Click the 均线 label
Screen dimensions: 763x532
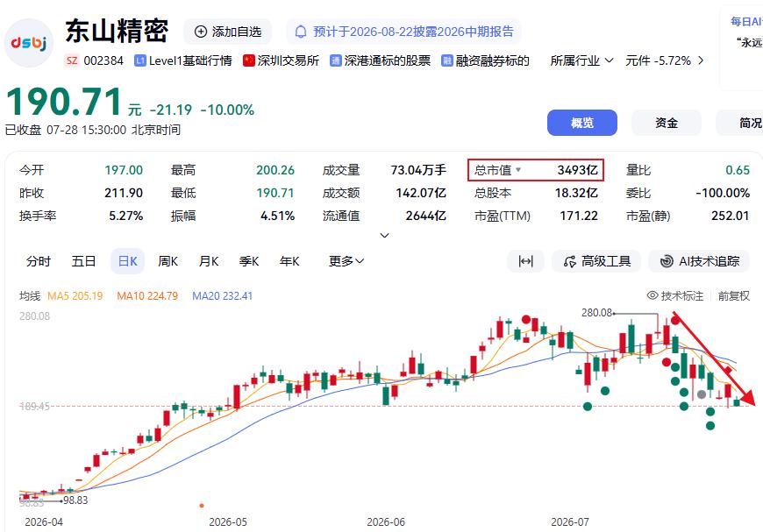[x=30, y=295]
